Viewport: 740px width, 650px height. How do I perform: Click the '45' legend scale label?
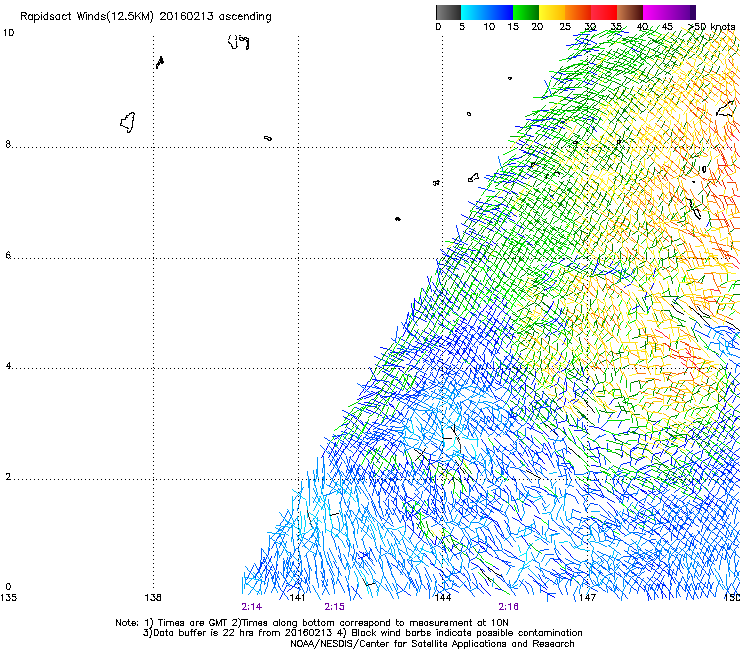pyautogui.click(x=667, y=27)
